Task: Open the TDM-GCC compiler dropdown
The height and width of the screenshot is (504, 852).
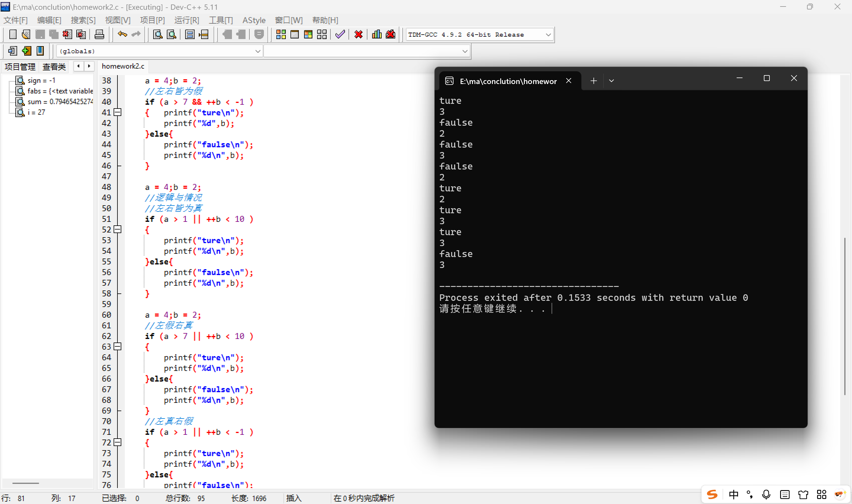Action: 548,35
